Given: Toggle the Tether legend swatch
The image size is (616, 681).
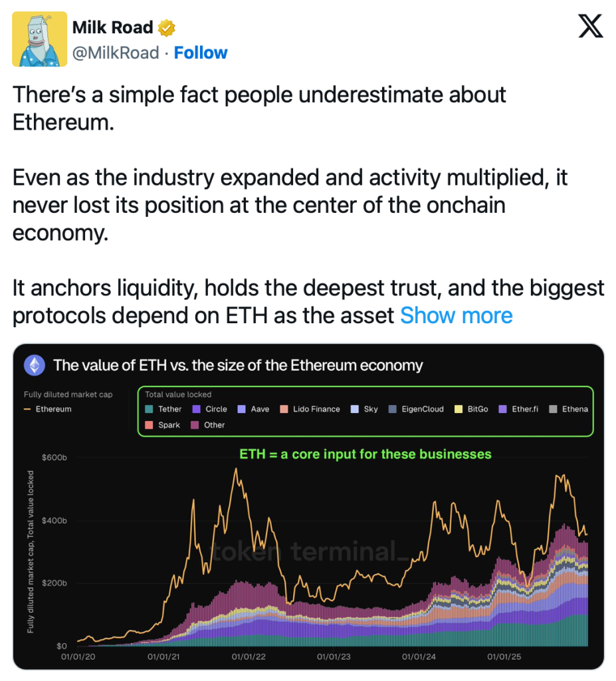Looking at the screenshot, I should click(150, 409).
